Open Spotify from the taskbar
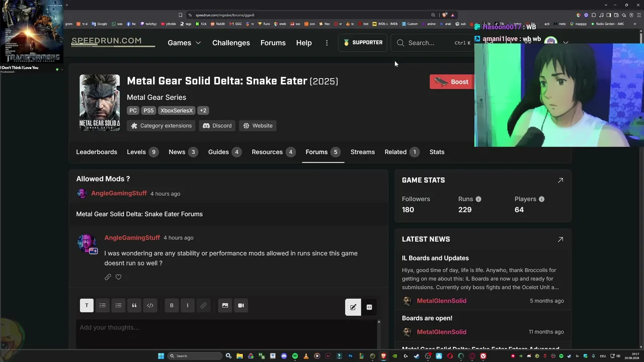This screenshot has width=644, height=362. tap(295, 356)
